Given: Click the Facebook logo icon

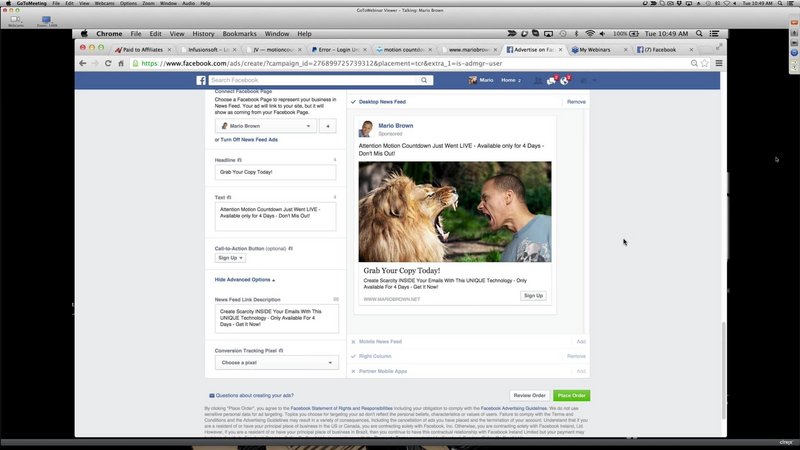Looking at the screenshot, I should [201, 80].
